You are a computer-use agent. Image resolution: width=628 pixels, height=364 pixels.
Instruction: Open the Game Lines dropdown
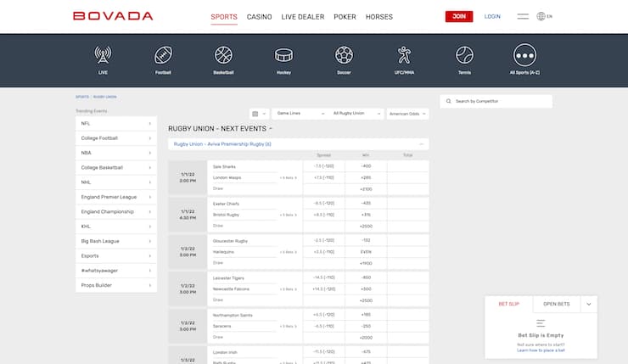(300, 114)
